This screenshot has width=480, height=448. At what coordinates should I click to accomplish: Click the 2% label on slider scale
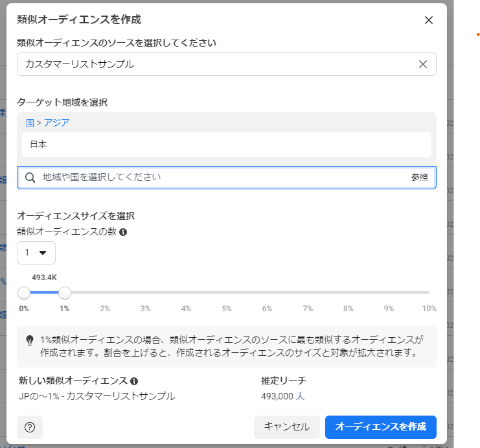[x=105, y=309]
